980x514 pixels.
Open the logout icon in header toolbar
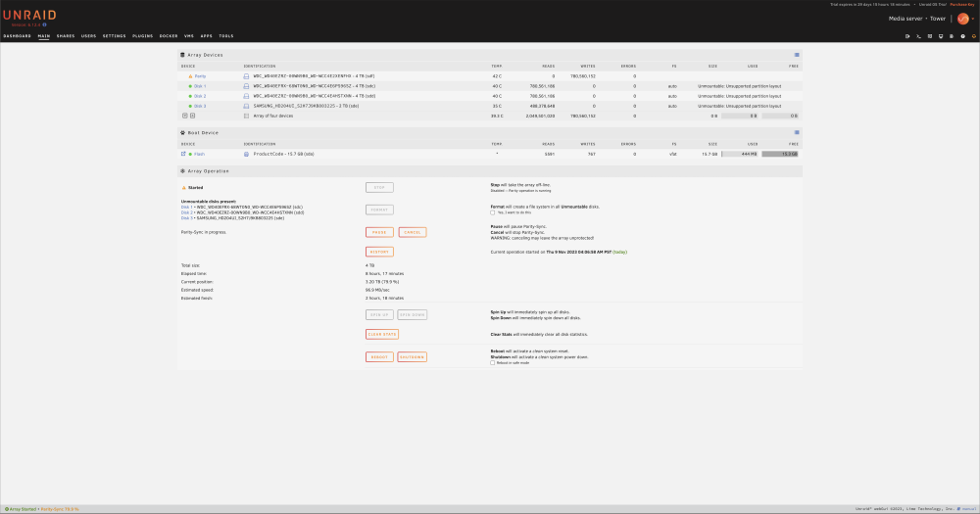pyautogui.click(x=906, y=36)
